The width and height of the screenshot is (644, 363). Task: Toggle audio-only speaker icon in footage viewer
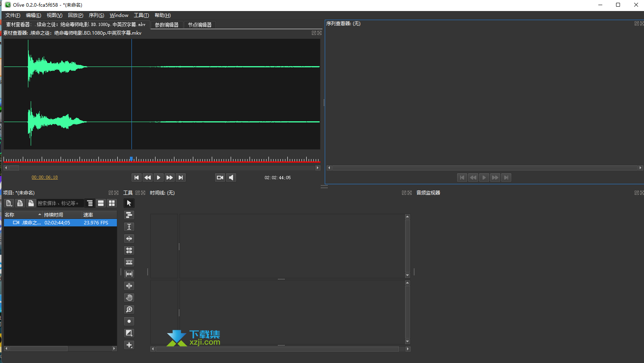click(x=231, y=178)
